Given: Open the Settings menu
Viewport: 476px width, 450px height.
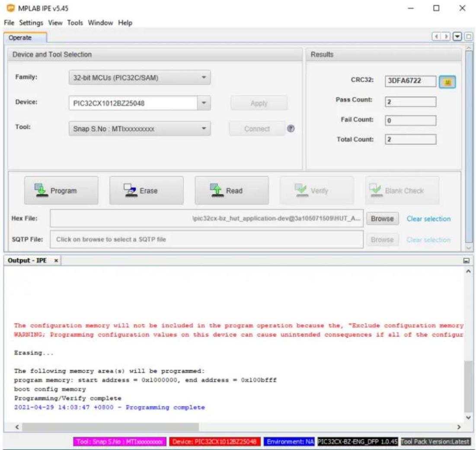Looking at the screenshot, I should pos(31,23).
